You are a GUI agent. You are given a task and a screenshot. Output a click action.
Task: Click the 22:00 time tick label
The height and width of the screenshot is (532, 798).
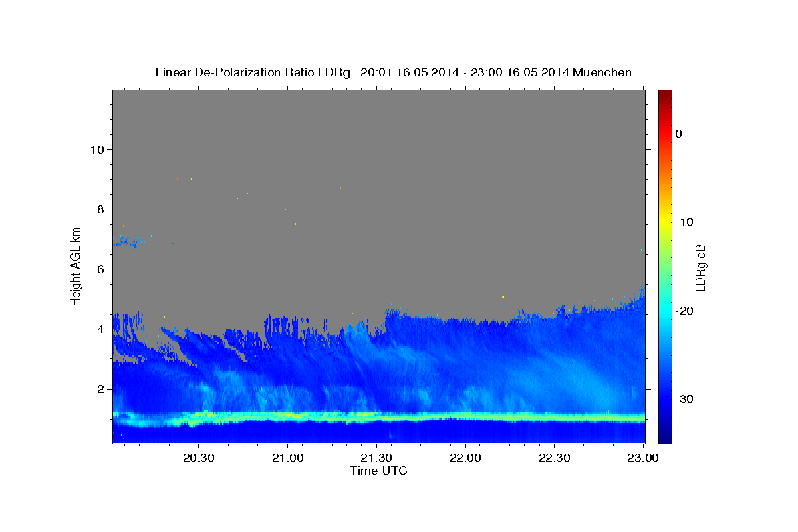coord(465,458)
